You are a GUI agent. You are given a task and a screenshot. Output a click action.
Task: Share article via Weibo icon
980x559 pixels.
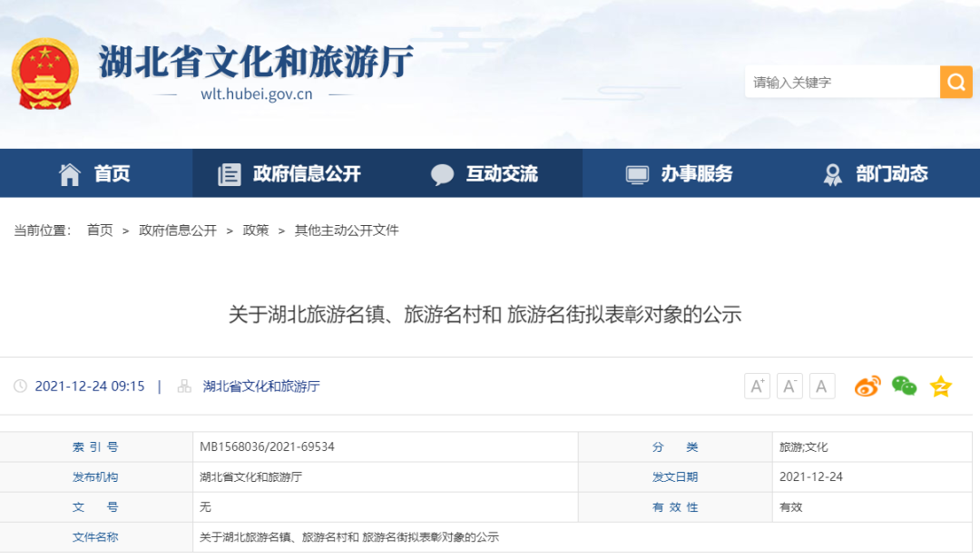pyautogui.click(x=867, y=387)
